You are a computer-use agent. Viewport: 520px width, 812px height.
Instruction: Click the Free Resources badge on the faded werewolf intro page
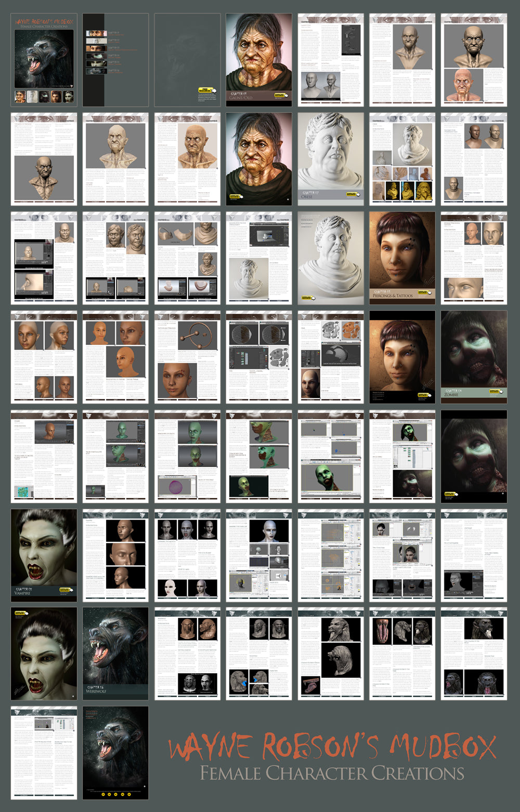tap(205, 89)
